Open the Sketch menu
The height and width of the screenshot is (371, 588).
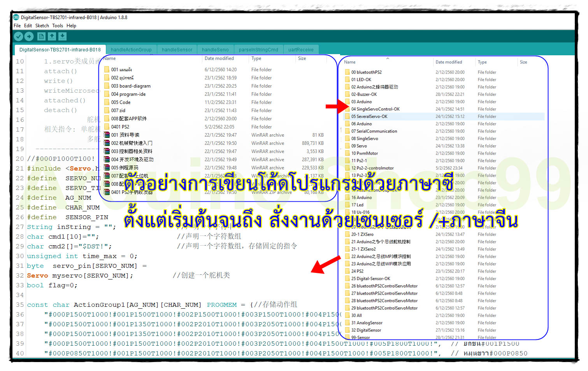[x=42, y=26]
